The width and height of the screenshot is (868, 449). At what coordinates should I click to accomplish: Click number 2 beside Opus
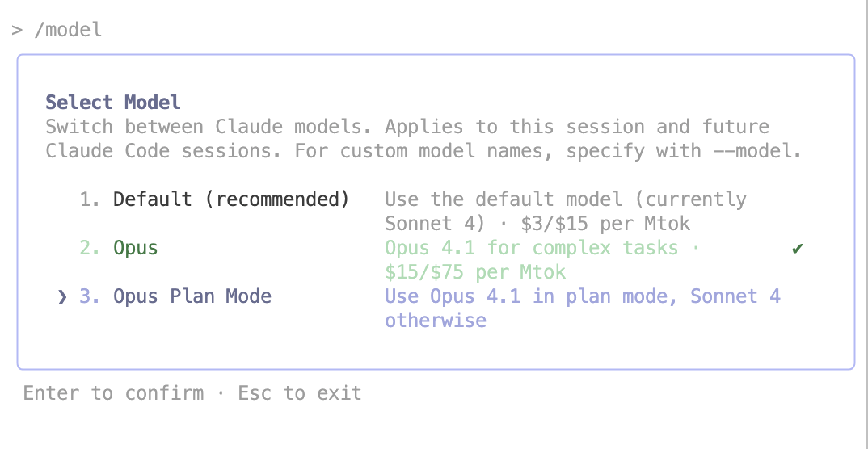pyautogui.click(x=88, y=248)
